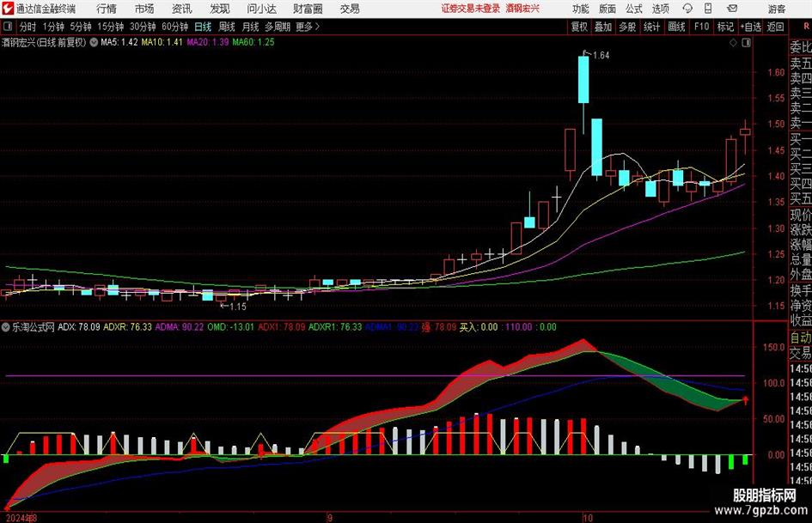Expand the 更多 periods chevron

[317, 27]
